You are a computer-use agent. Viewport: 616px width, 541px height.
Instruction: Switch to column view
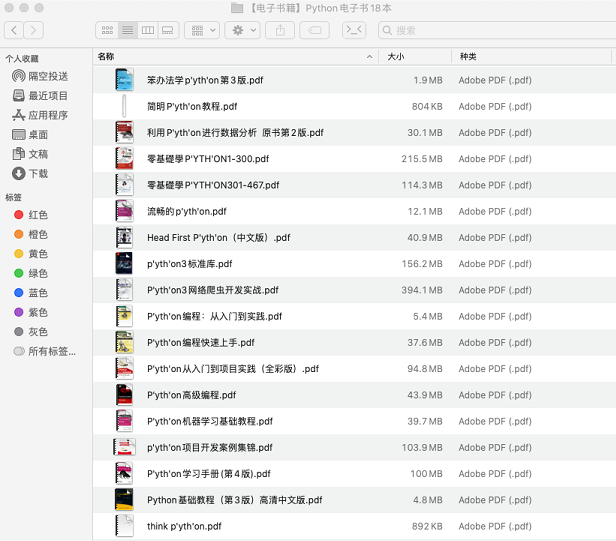(x=148, y=30)
